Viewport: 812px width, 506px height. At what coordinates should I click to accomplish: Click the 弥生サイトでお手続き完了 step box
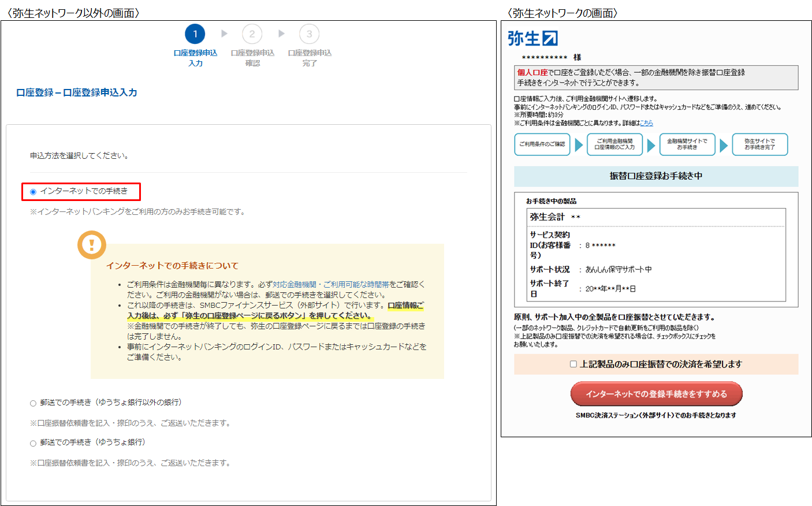pos(759,144)
